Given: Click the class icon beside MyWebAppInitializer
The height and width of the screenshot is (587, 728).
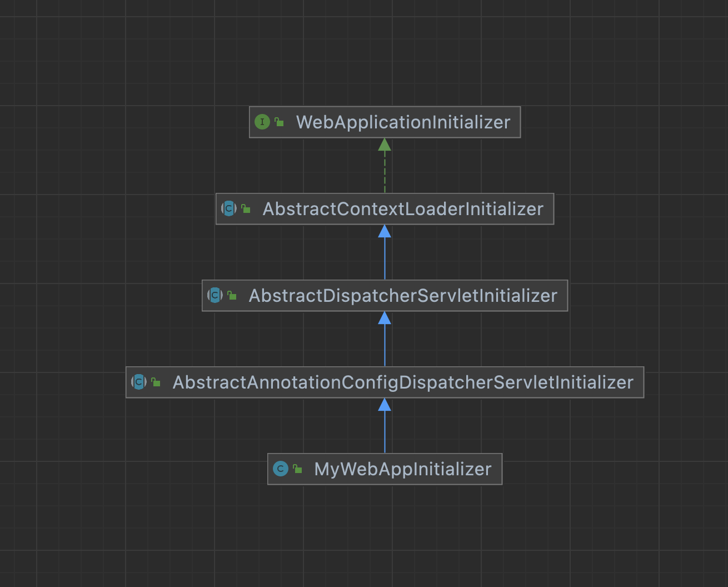Looking at the screenshot, I should pos(281,469).
